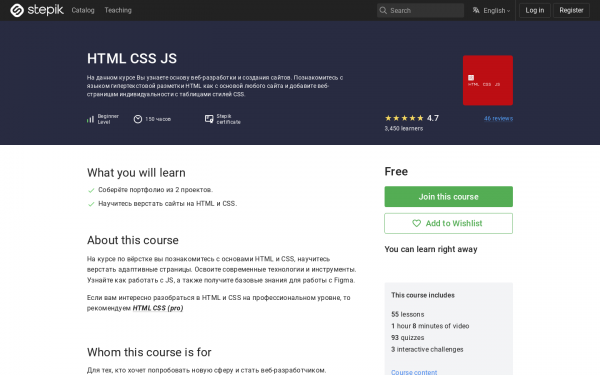This screenshot has width=600, height=375.
Task: Click the language translate icon
Action: [x=476, y=10]
